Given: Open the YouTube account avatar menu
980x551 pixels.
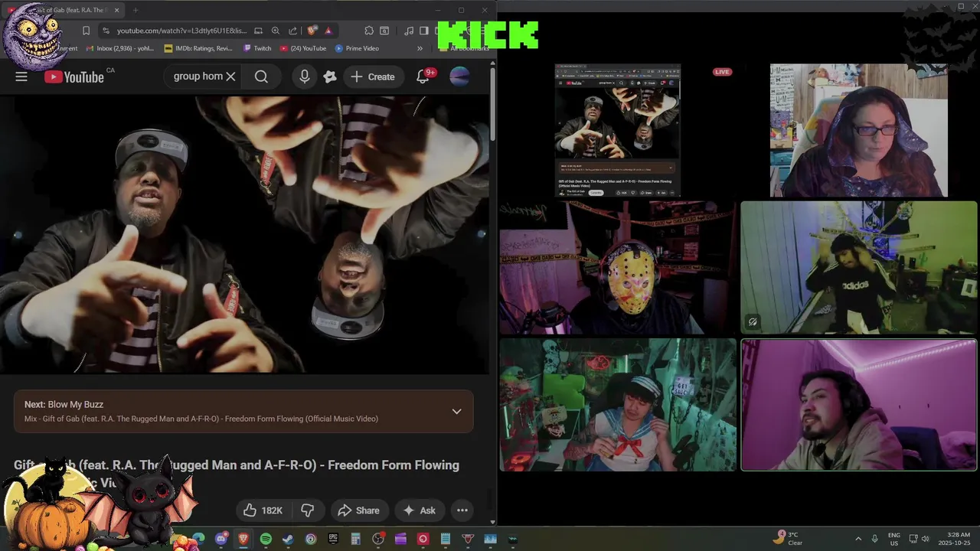Looking at the screenshot, I should 459,77.
